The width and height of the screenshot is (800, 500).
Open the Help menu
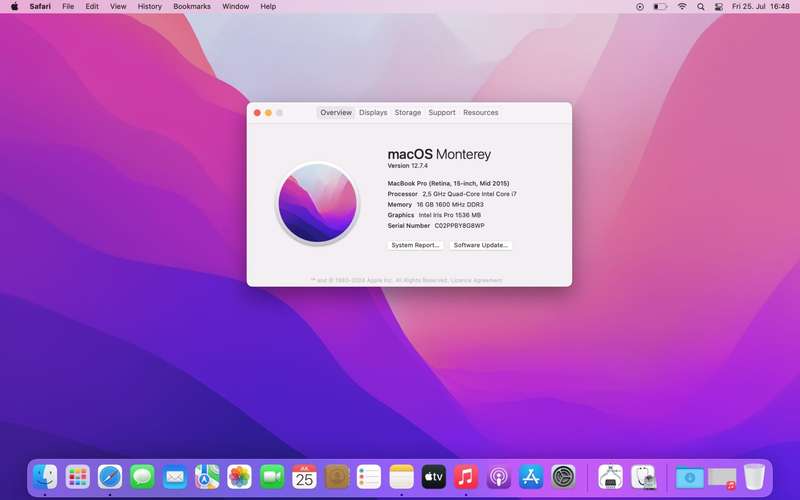click(x=268, y=7)
